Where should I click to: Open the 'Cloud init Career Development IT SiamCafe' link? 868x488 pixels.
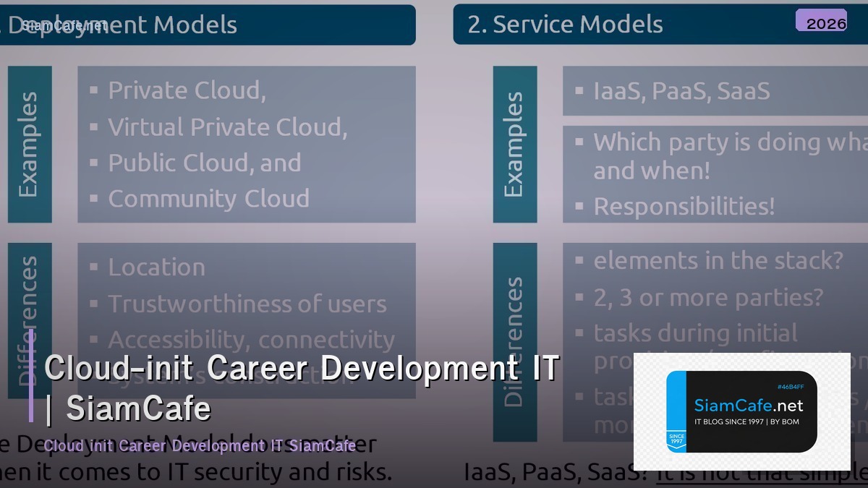pyautogui.click(x=199, y=446)
